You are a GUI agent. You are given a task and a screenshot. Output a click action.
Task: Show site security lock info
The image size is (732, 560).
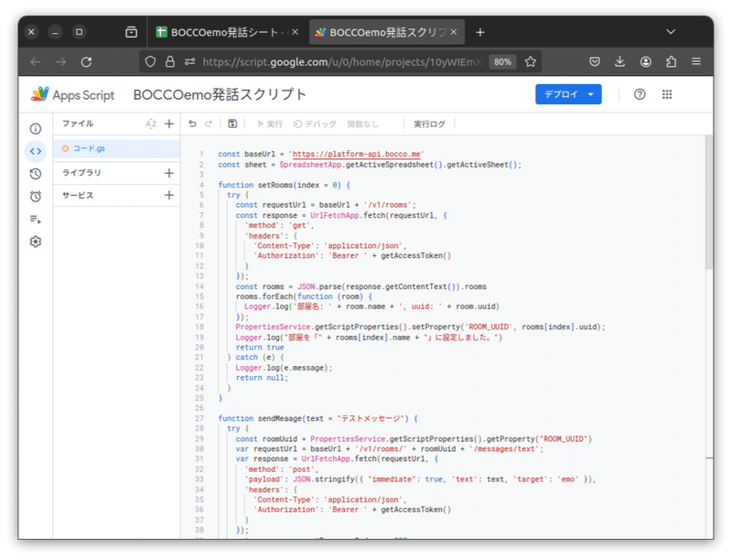pyautogui.click(x=170, y=61)
